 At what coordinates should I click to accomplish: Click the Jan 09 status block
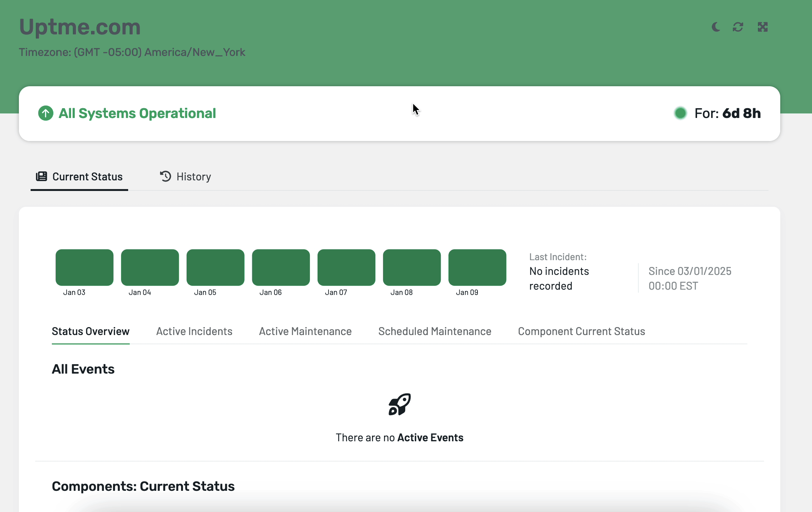[477, 267]
